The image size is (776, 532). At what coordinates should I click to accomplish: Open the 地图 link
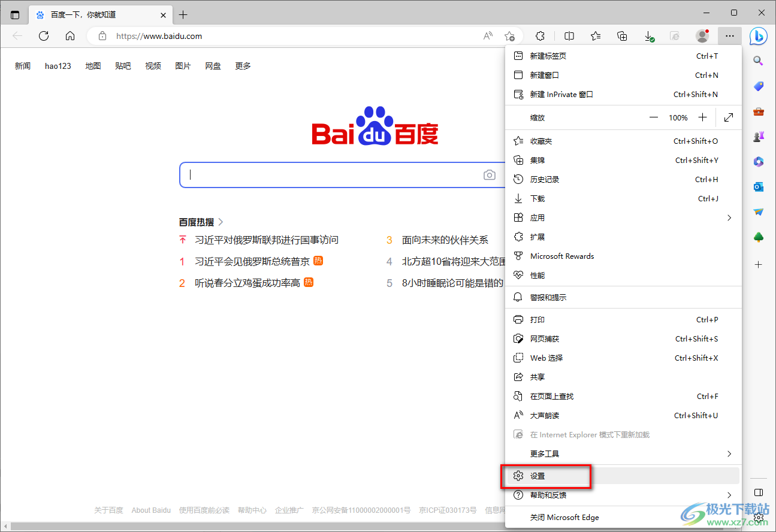93,66
